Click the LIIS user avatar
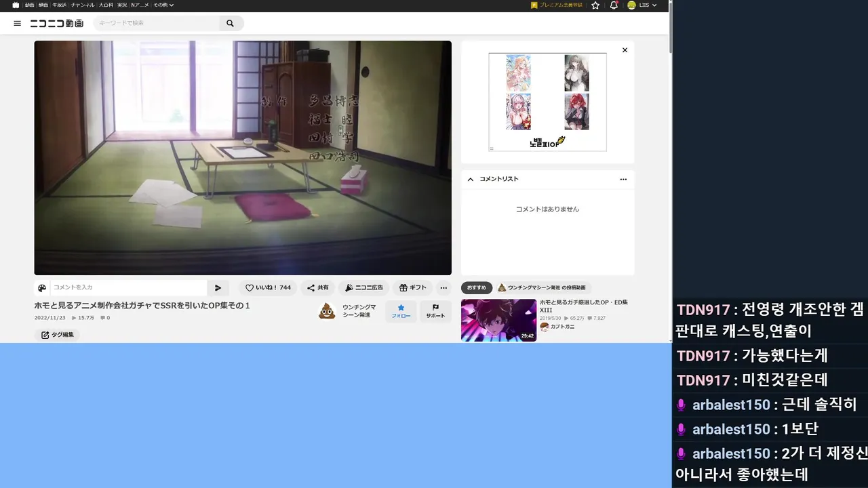Viewport: 868px width, 488px height. point(631,5)
